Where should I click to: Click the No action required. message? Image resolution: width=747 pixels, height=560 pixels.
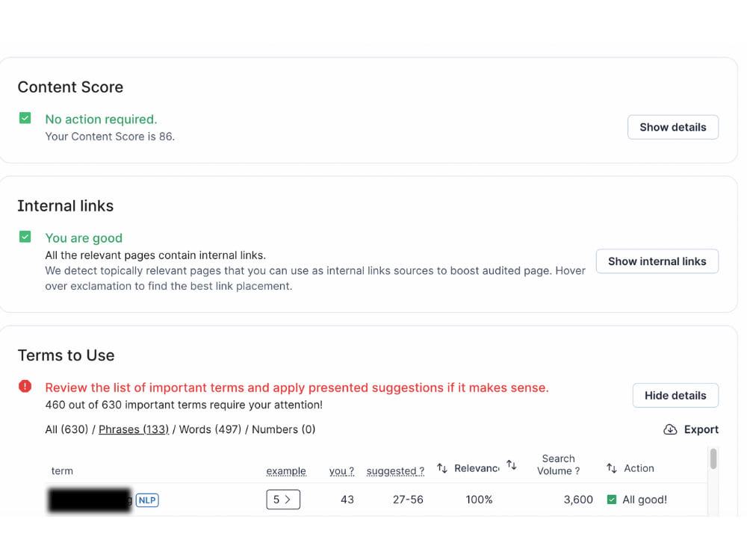pos(101,119)
